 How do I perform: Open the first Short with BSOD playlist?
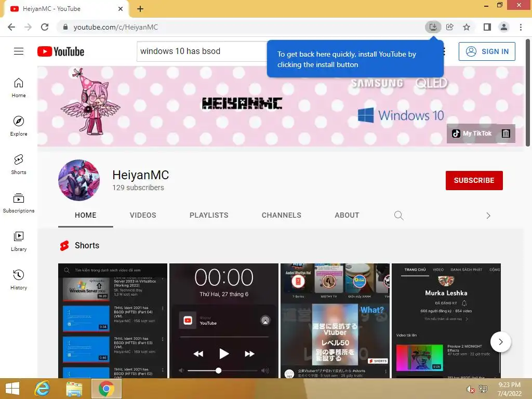113,321
